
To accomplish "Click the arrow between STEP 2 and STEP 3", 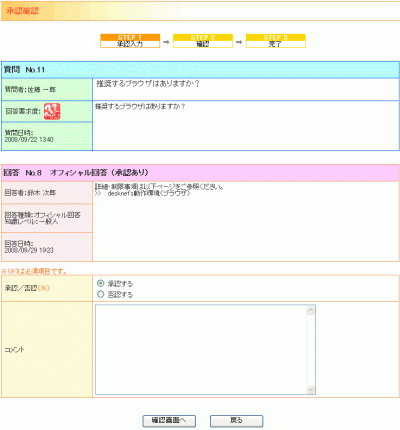I will (239, 42).
